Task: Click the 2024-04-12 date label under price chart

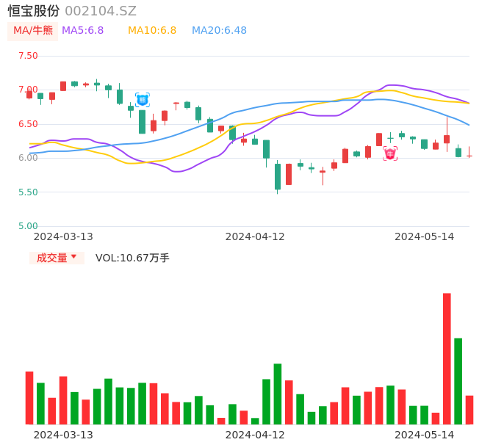Action: point(254,236)
